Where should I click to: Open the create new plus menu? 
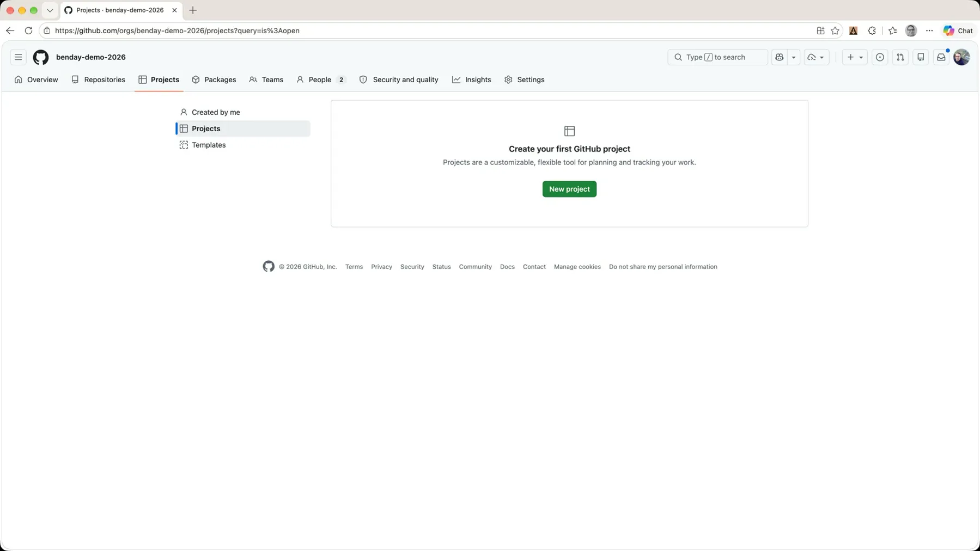coord(855,57)
